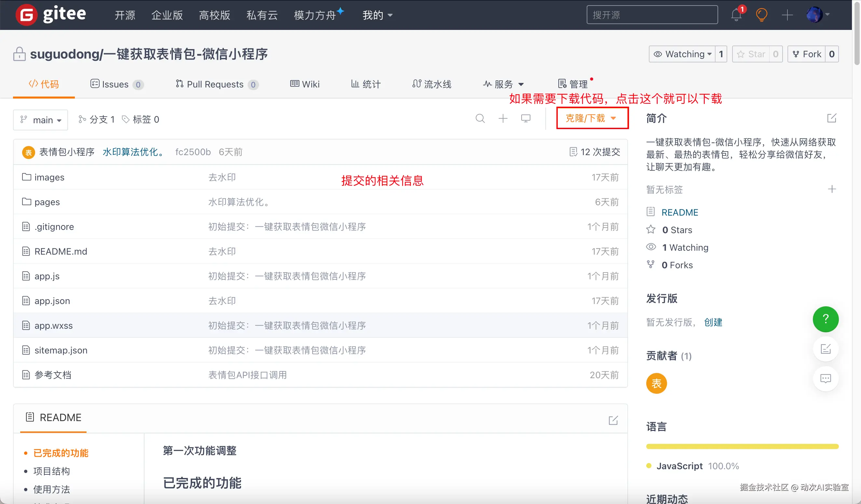Toggle Star on this repository

(751, 54)
